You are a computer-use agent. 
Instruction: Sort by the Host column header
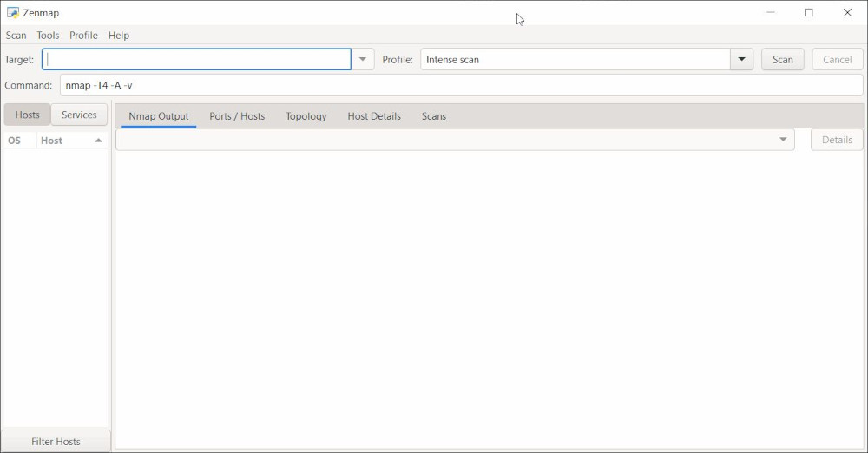point(72,141)
